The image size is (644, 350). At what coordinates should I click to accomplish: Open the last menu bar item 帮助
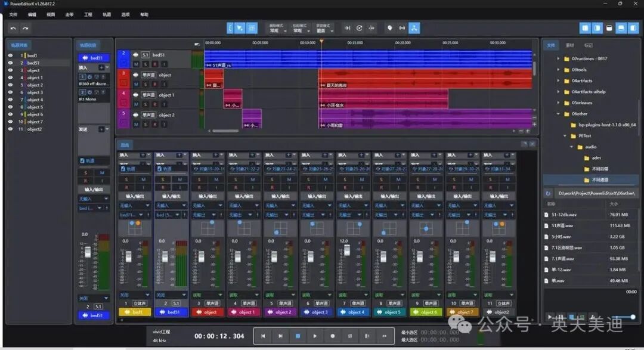144,14
